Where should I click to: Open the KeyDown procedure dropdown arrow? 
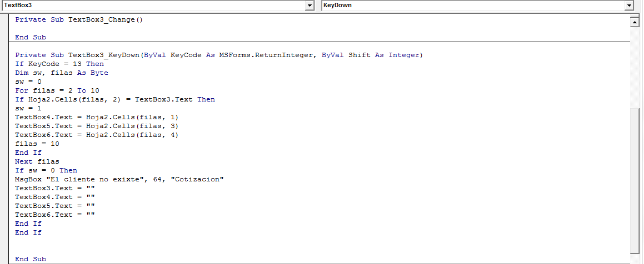tap(629, 6)
